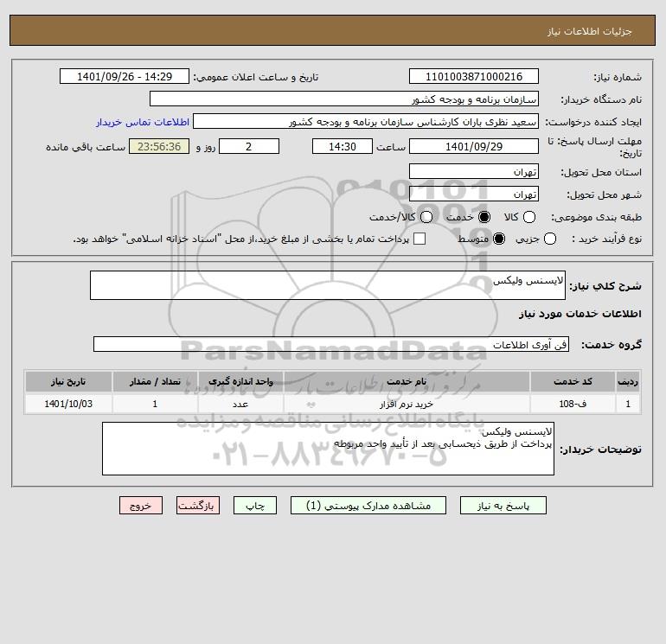Click the استان محل تحویل field

474,171
